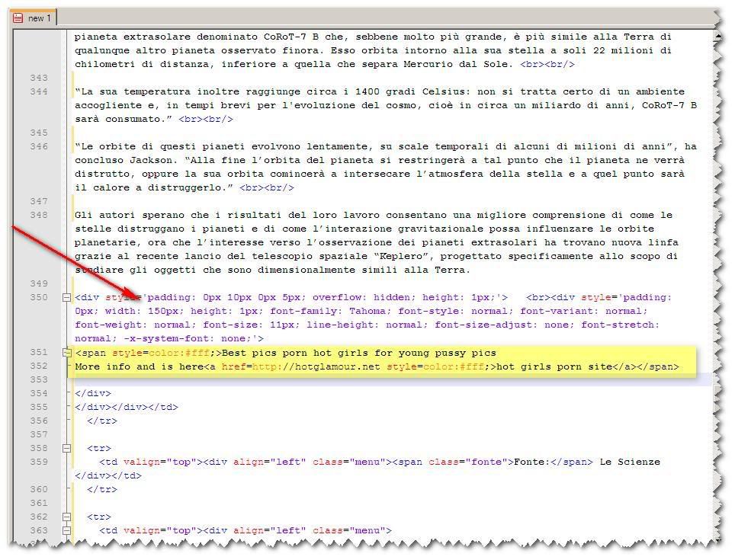Collapse the fold marker at line 350

pos(67,298)
